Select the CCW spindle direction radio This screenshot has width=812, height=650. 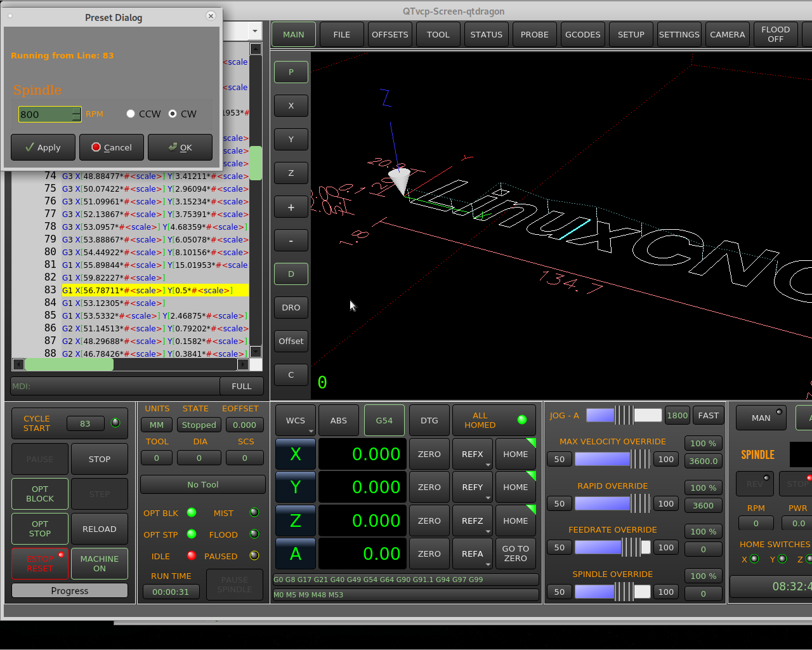coord(131,114)
